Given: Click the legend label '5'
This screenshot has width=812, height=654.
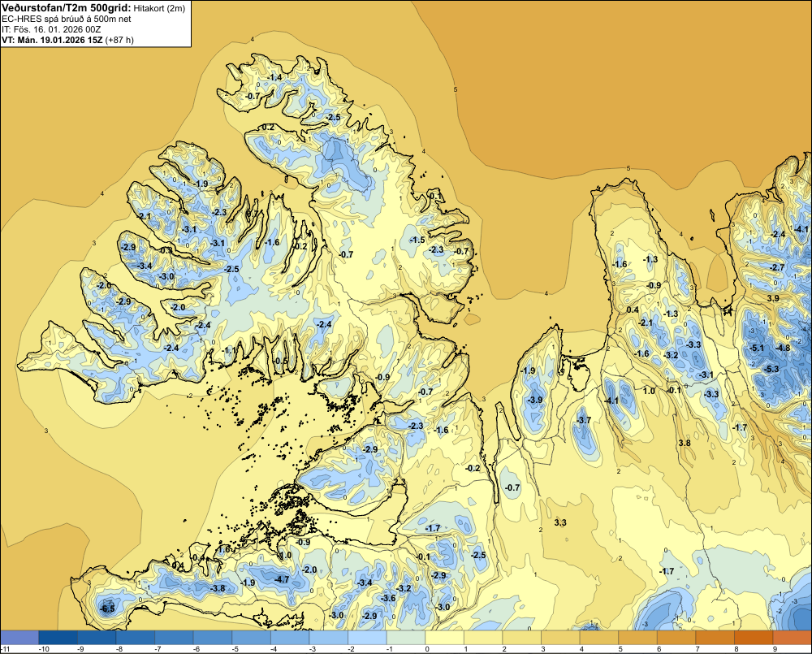Looking at the screenshot, I should coord(620,649).
